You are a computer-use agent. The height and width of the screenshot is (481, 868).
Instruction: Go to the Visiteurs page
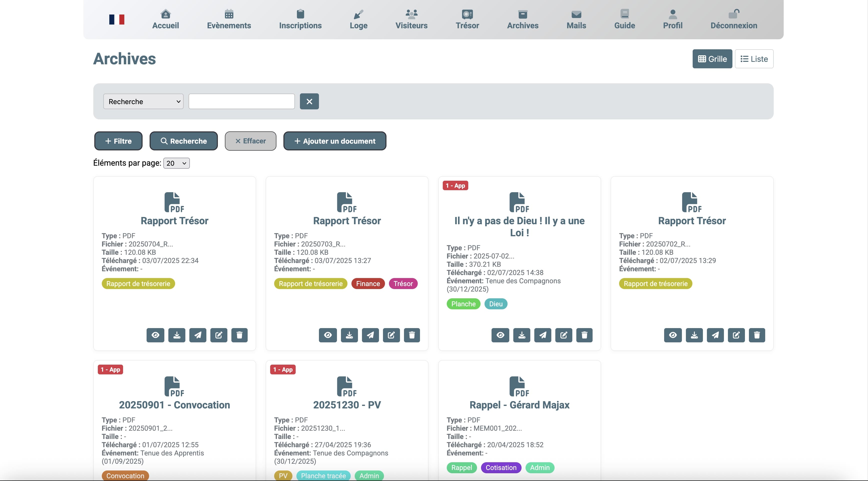coord(411,19)
